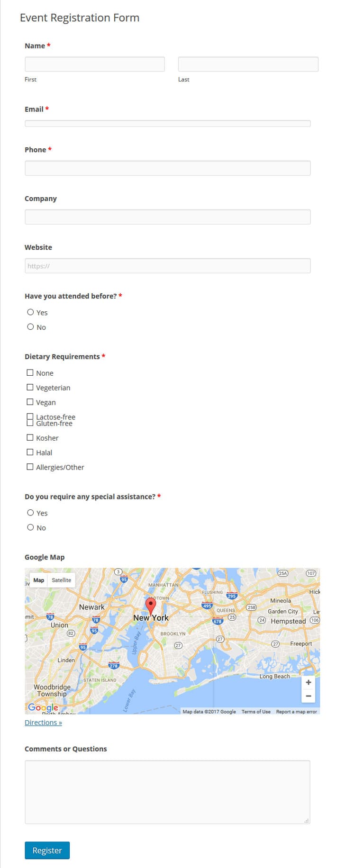Select No for special assistance
Image resolution: width=363 pixels, height=868 pixels.
(x=30, y=527)
